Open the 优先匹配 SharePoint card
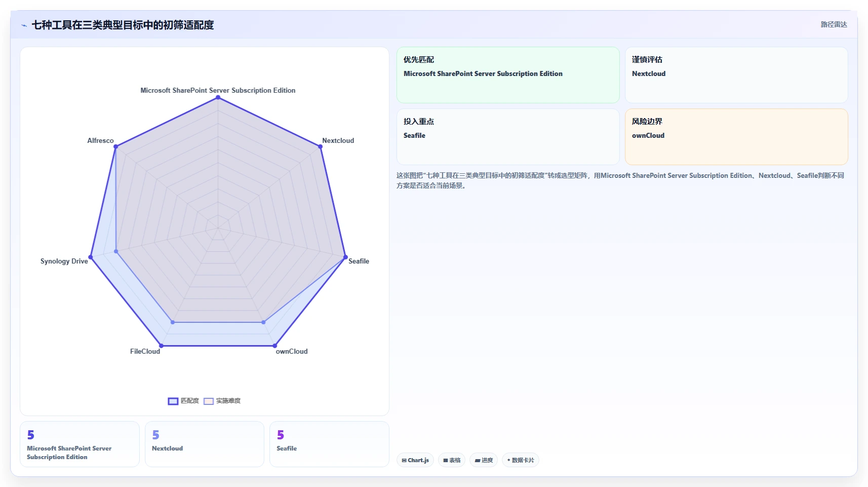This screenshot has width=868, height=487. coord(508,75)
